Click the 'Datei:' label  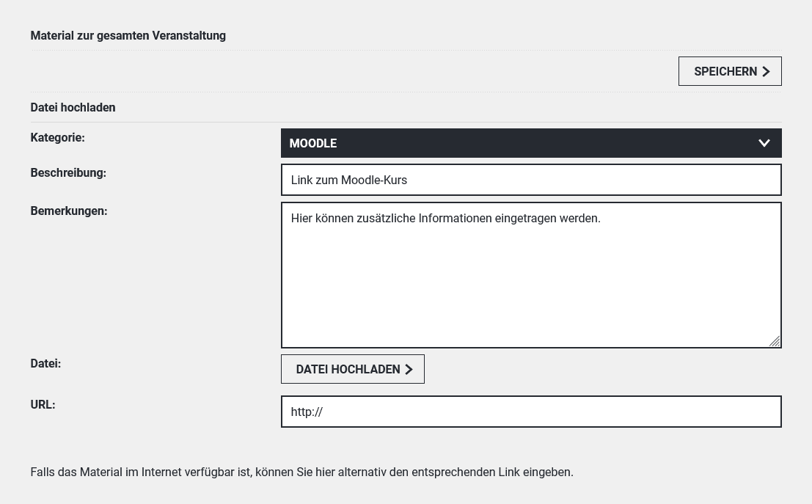[45, 364]
